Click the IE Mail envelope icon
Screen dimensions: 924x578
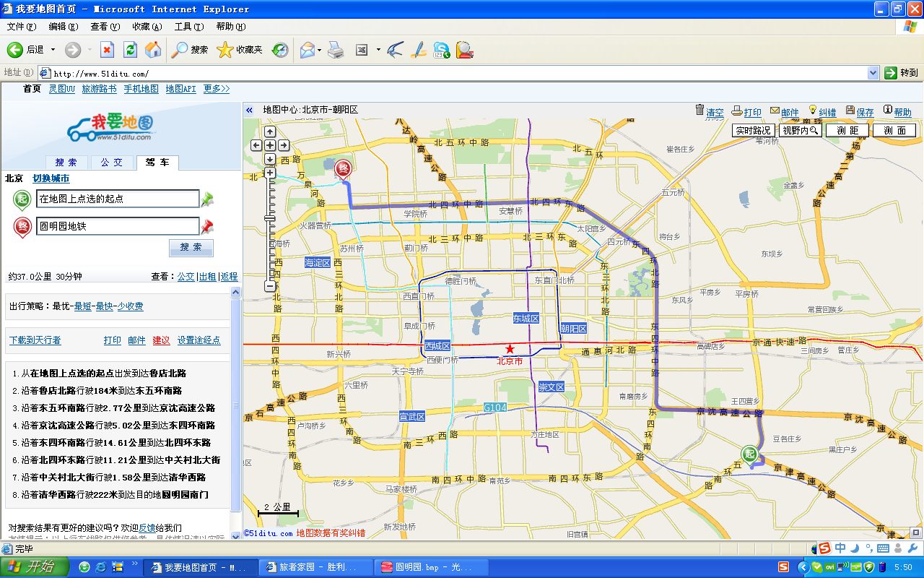(308, 50)
